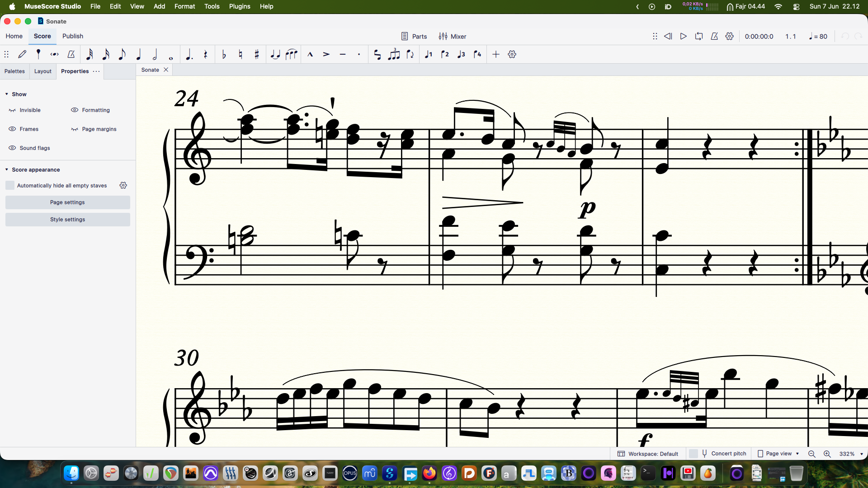868x488 pixels.
Task: Switch to voice 2
Action: [x=445, y=54]
